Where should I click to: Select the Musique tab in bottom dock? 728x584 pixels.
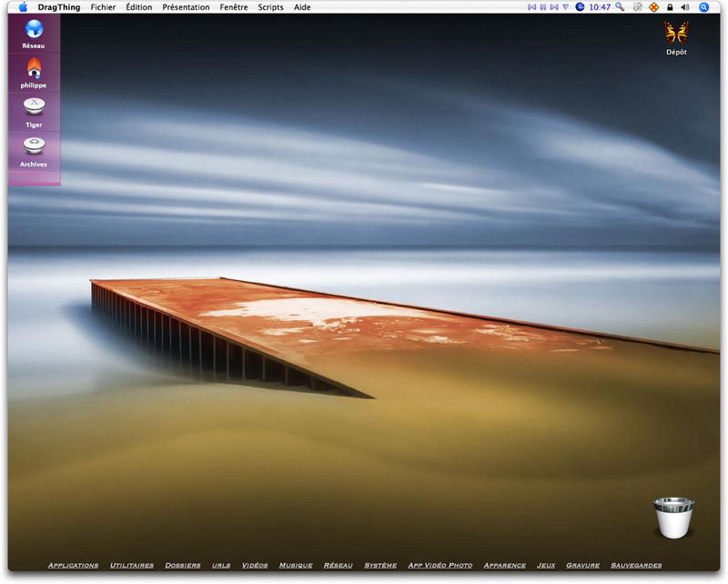point(296,565)
